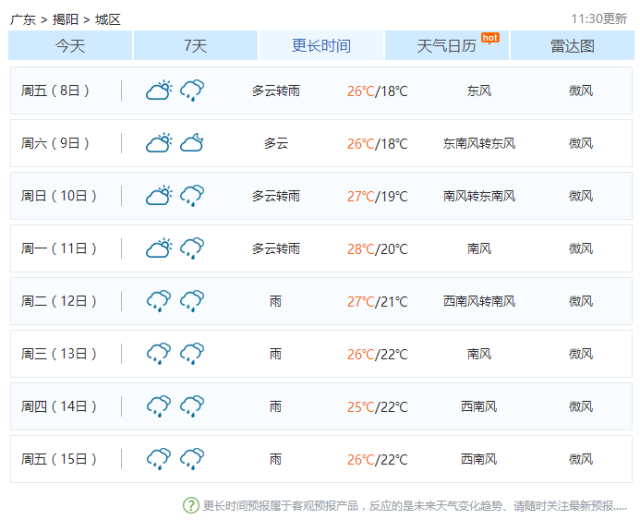Click the night rain icon for 周一（11日）
Screen dimensions: 640x520
192,248
